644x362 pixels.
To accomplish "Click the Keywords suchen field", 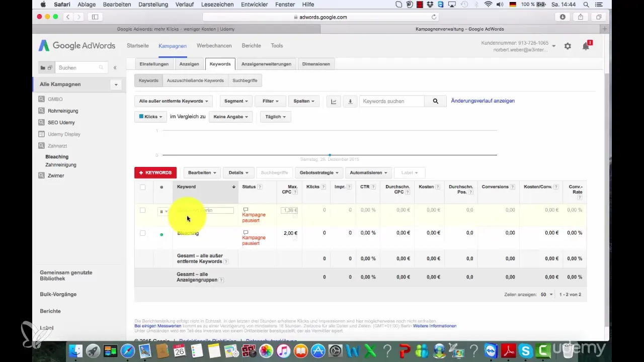I will point(392,101).
